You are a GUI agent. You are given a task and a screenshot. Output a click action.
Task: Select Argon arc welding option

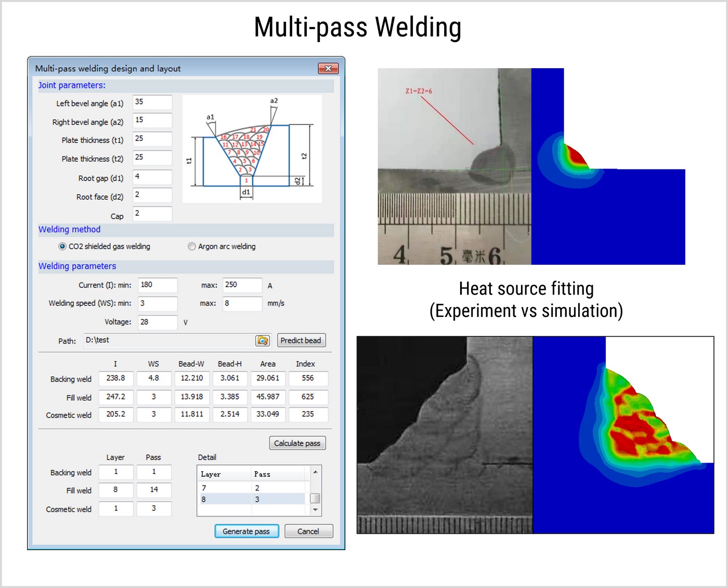pos(192,247)
